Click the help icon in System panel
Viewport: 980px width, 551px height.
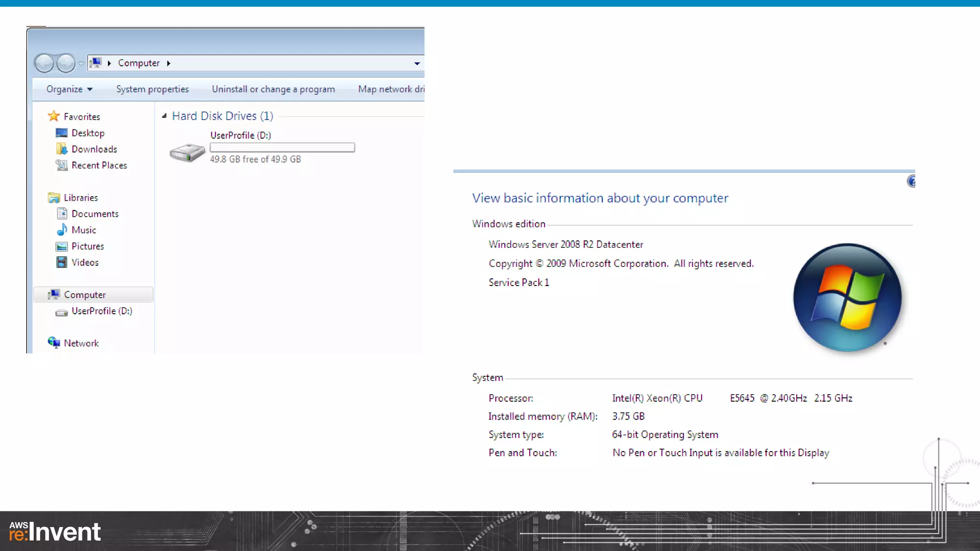(x=911, y=181)
